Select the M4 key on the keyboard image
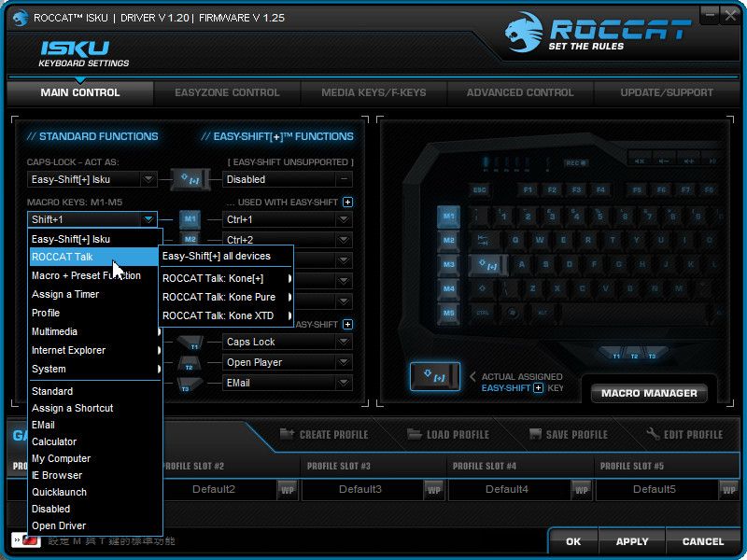The width and height of the screenshot is (747, 560). point(448,288)
